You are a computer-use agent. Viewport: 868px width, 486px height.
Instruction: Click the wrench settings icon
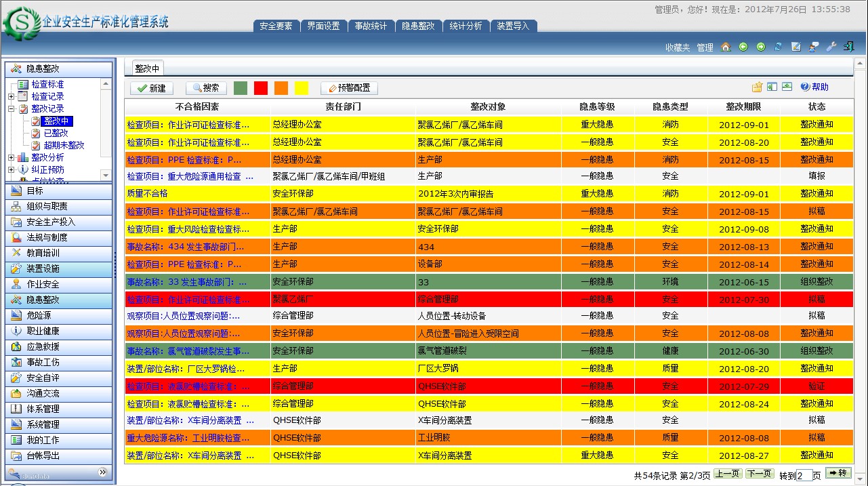coord(831,47)
